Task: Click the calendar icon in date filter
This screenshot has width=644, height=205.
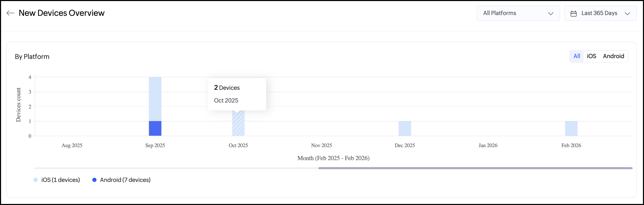Action: pyautogui.click(x=574, y=13)
